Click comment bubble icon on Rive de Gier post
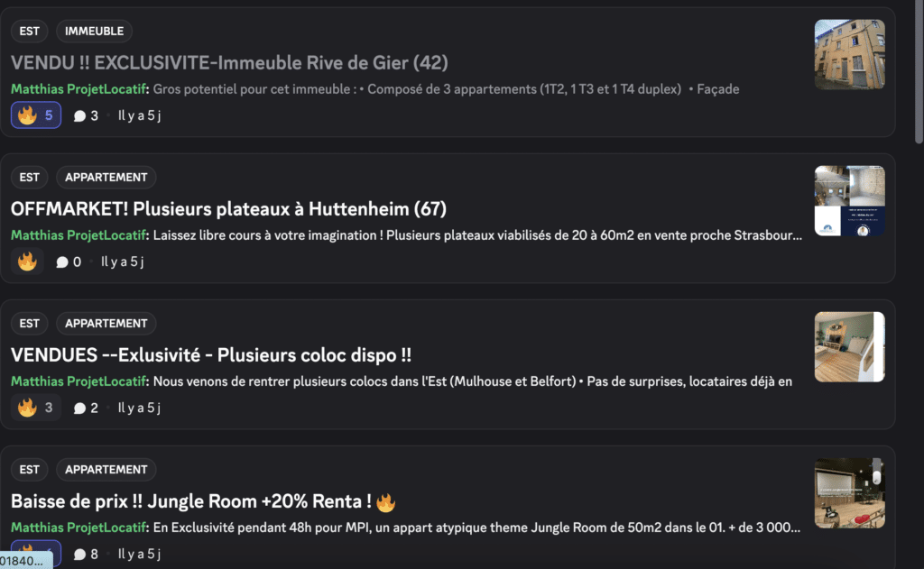This screenshot has width=924, height=569. [x=79, y=115]
